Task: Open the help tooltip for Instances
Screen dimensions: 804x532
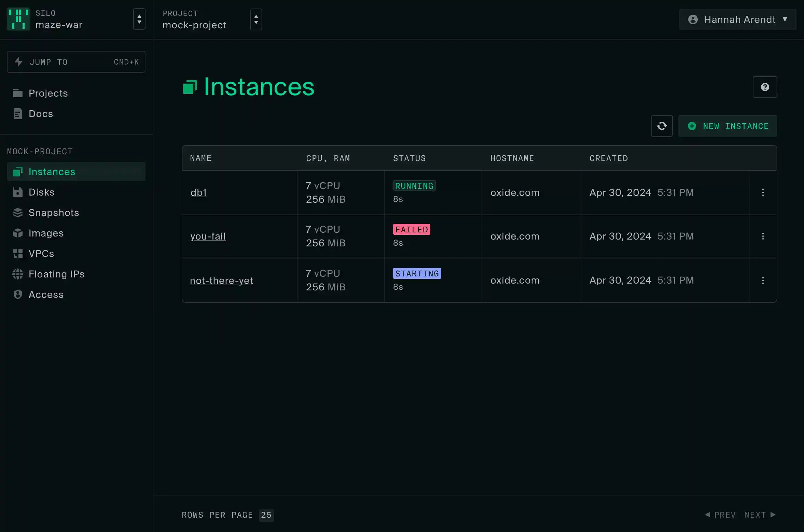Action: pyautogui.click(x=765, y=87)
